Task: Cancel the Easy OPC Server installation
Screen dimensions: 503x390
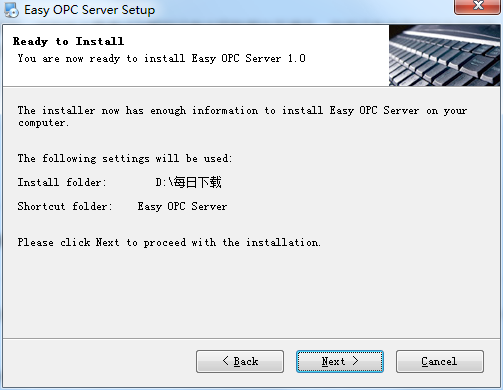Action: coord(440,361)
